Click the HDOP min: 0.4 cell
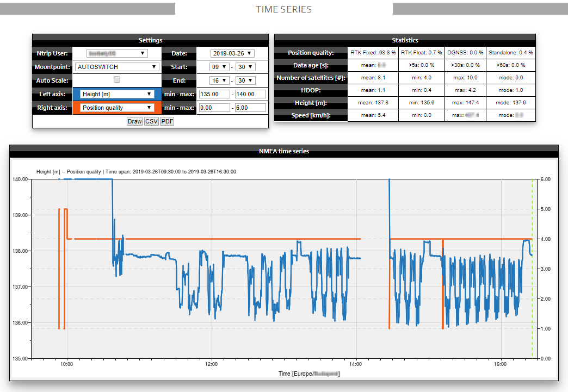This screenshot has height=392, width=568. point(422,90)
